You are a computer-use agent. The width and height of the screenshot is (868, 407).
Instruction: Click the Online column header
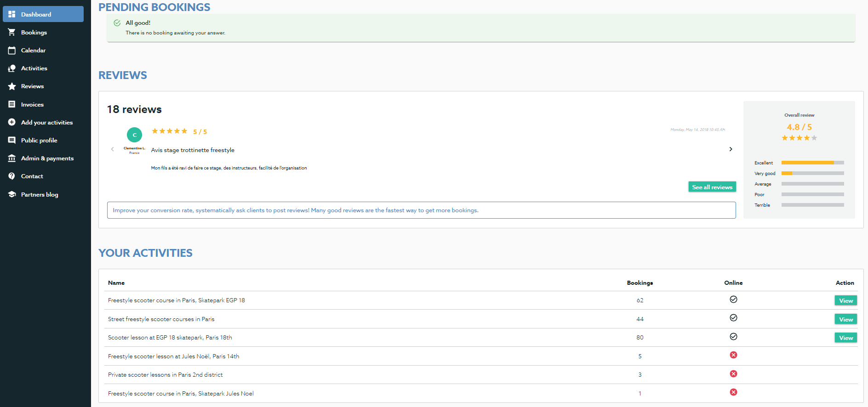(x=733, y=283)
